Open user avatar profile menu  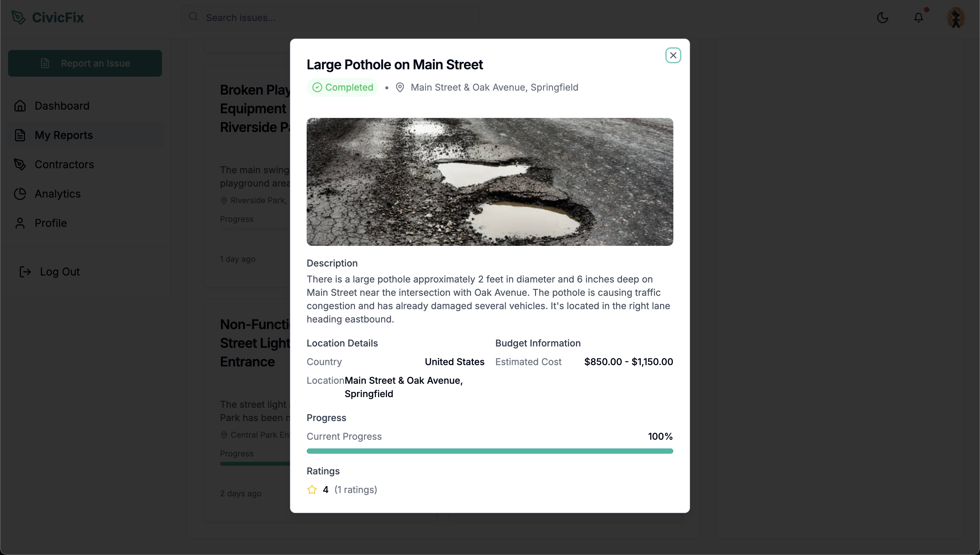click(956, 18)
